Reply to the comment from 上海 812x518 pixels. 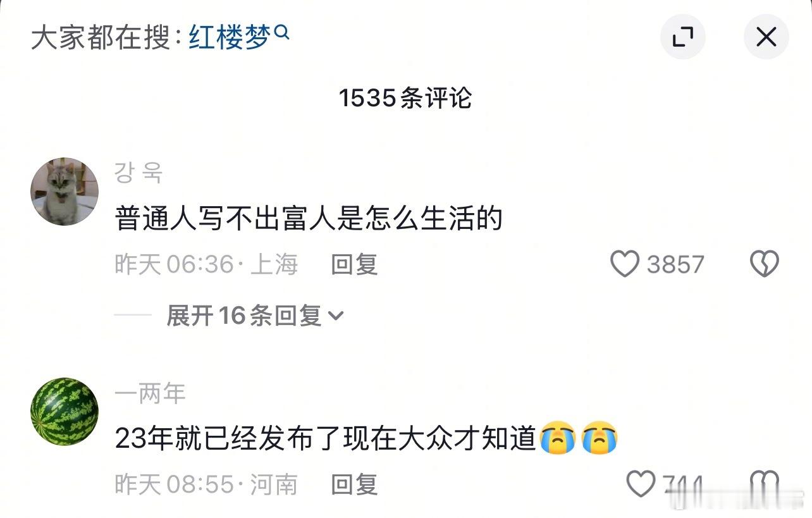(x=354, y=264)
